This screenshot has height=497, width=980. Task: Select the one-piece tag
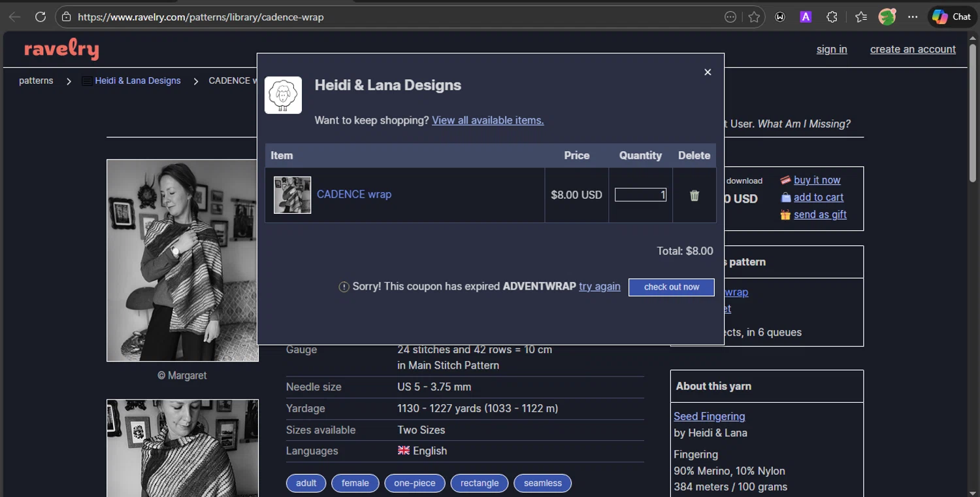click(x=415, y=483)
